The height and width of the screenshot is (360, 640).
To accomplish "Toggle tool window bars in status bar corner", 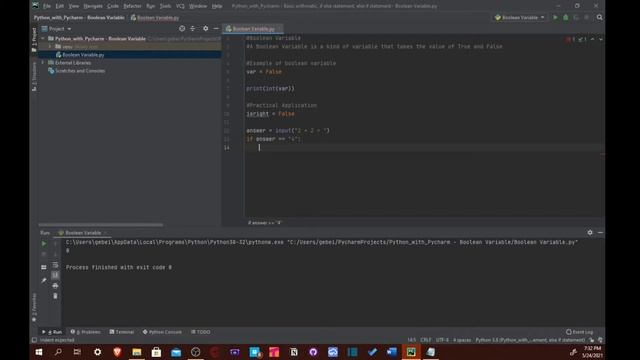I will tap(34, 340).
